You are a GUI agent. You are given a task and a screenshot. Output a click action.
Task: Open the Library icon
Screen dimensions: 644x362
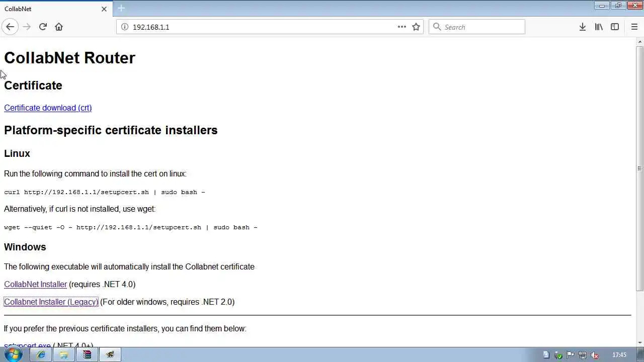tap(599, 27)
